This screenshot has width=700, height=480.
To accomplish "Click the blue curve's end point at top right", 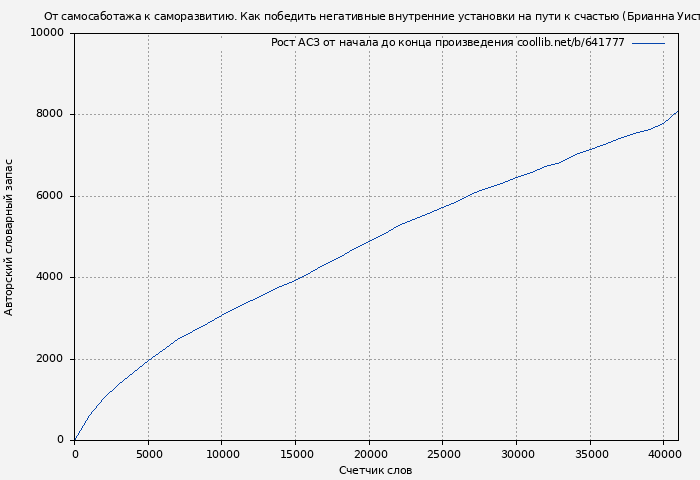I will 677,112.
